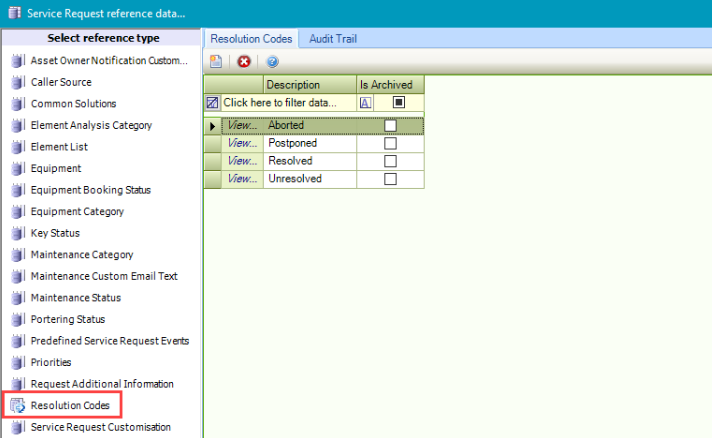The width and height of the screenshot is (712, 438).
Task: Toggle the Is Archived filter checkbox
Action: coord(399,102)
